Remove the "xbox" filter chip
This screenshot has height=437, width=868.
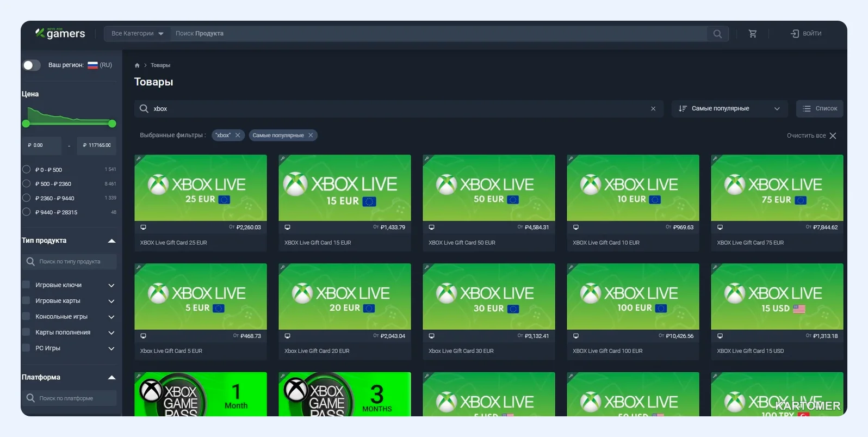point(238,136)
